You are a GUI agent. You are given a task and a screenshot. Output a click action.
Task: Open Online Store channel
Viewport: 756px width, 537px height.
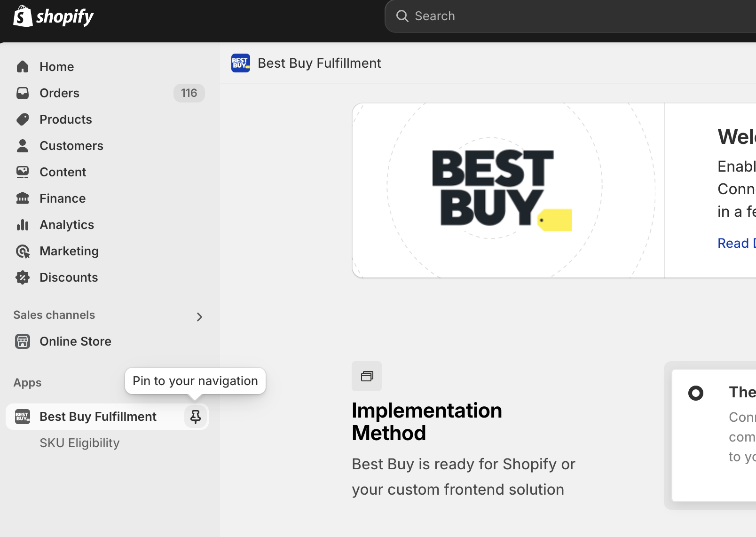click(75, 341)
